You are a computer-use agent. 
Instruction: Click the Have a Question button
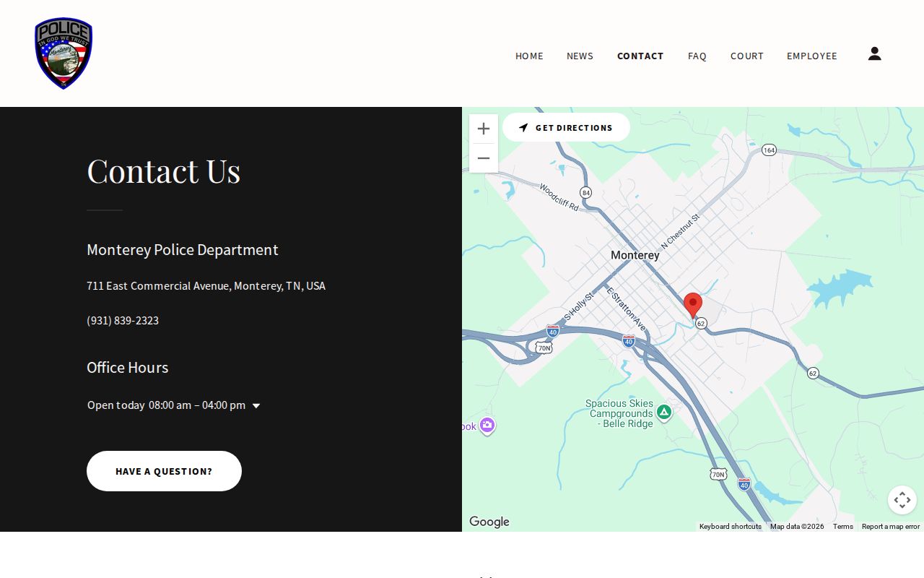pos(164,471)
